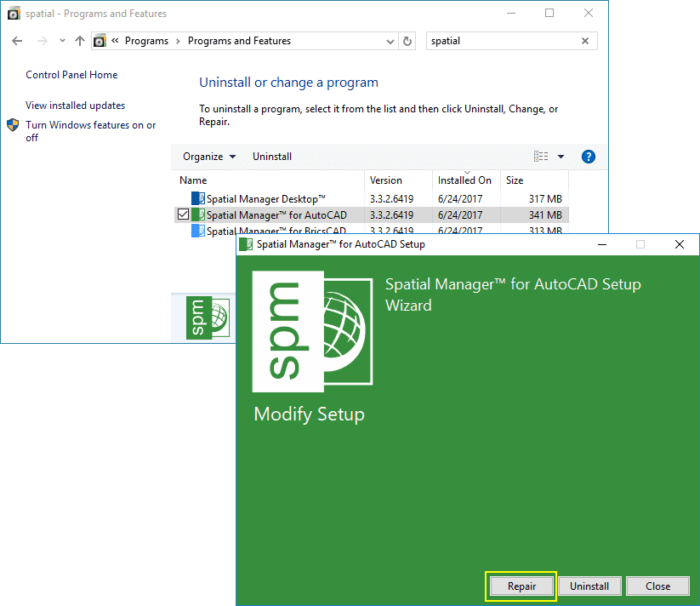The width and height of the screenshot is (700, 606).
Task: Click the shield icon beside Windows features
Action: coord(13,125)
